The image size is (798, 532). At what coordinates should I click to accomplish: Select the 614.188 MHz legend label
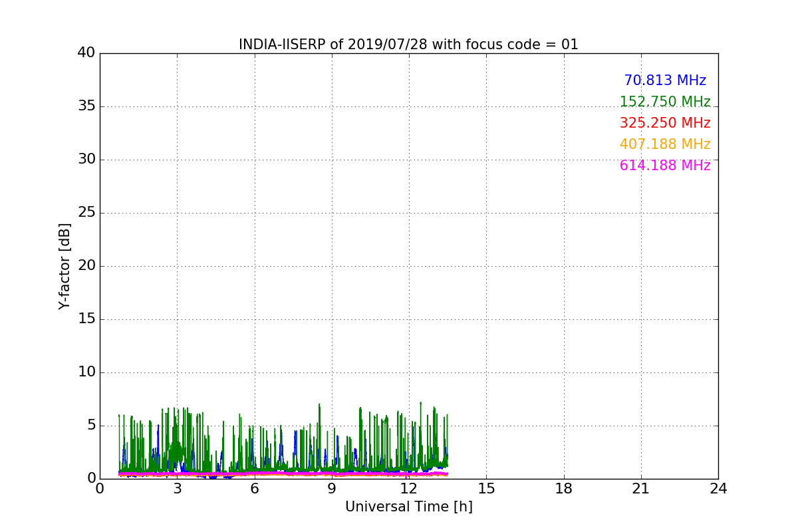(665, 166)
